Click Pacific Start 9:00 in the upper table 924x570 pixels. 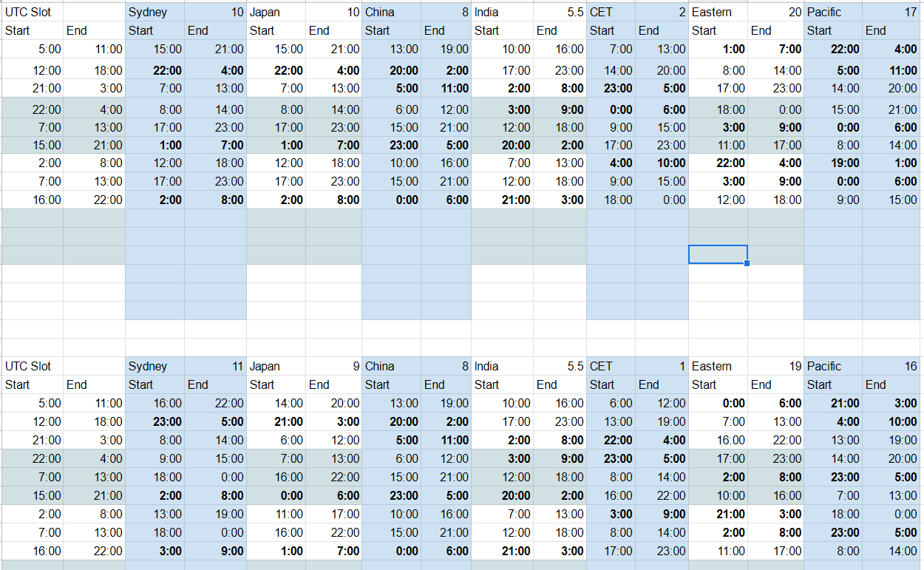(833, 200)
